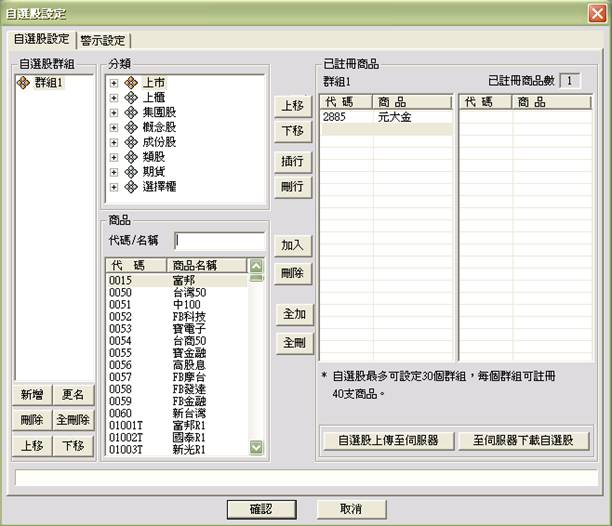This screenshot has height=526, width=612.
Task: Click the 代碼/名稱 search input field
Action: (x=219, y=240)
